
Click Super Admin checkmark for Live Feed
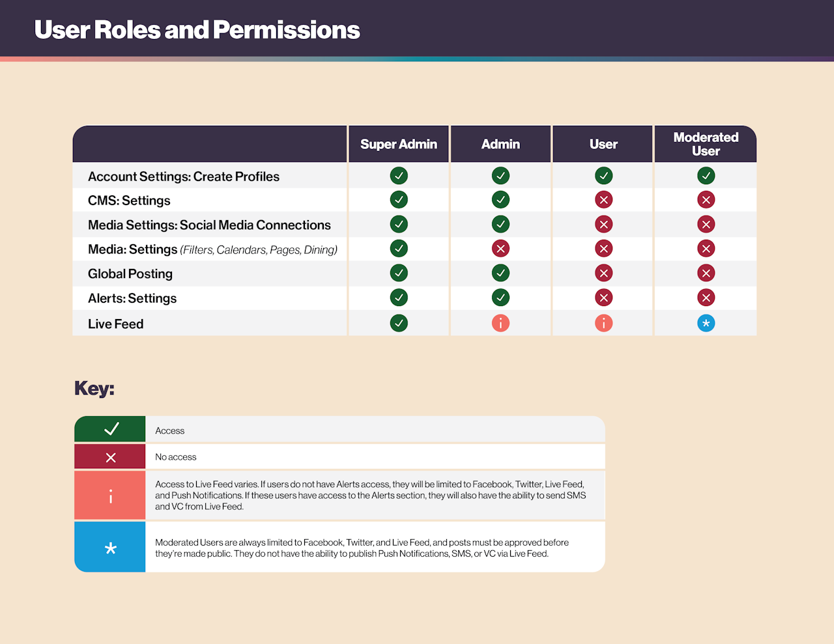coord(399,323)
